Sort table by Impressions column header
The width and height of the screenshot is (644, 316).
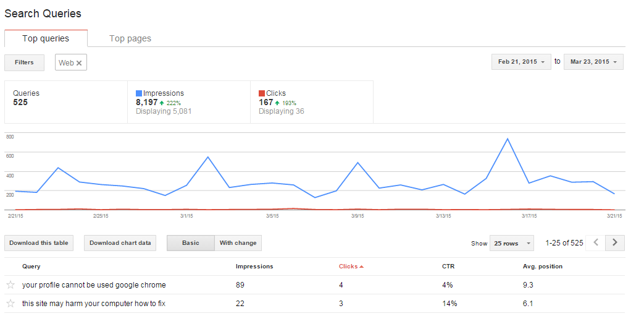[x=254, y=267]
